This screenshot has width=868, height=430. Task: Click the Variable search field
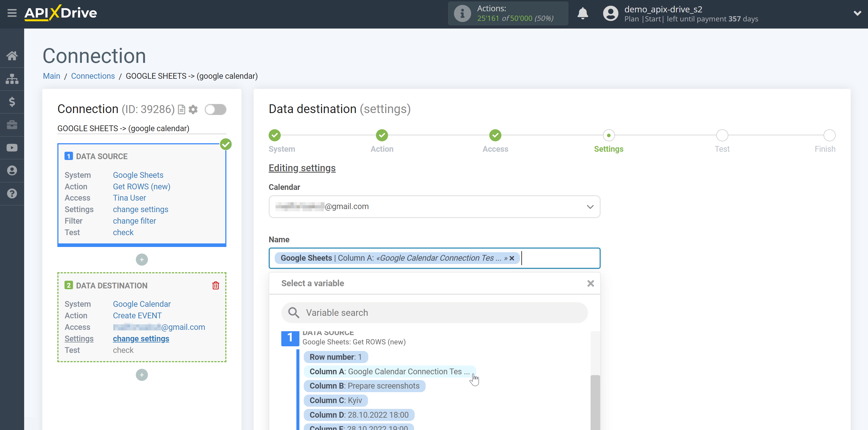434,313
